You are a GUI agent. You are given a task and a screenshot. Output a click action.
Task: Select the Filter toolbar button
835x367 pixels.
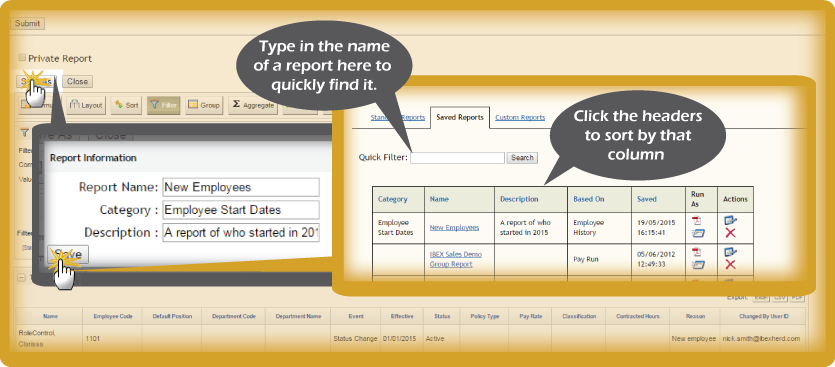(x=164, y=105)
